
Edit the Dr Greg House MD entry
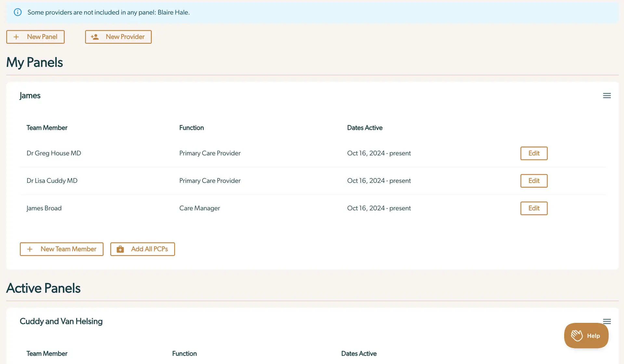point(534,153)
